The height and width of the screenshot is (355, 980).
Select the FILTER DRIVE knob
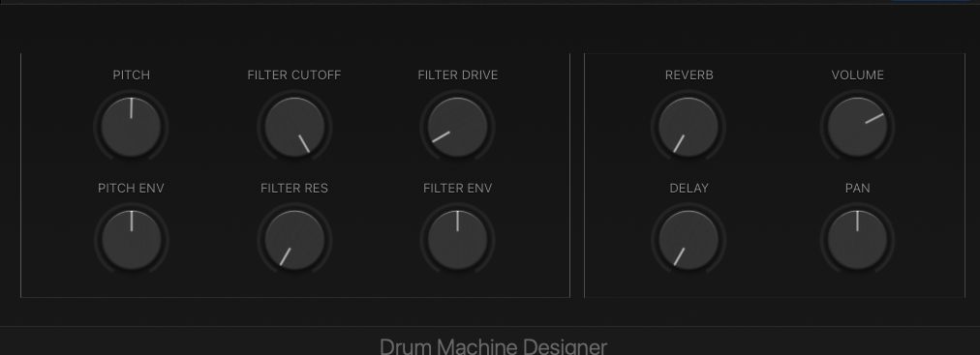(457, 128)
